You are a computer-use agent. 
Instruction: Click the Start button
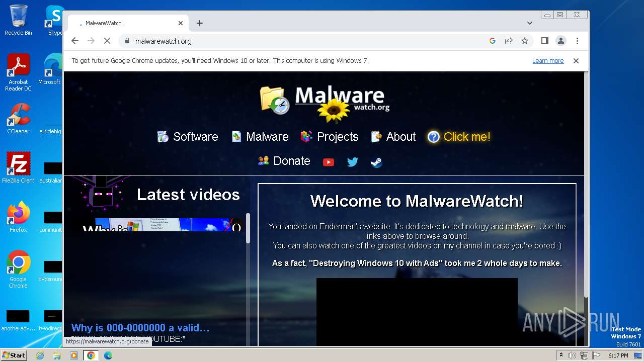point(14,355)
